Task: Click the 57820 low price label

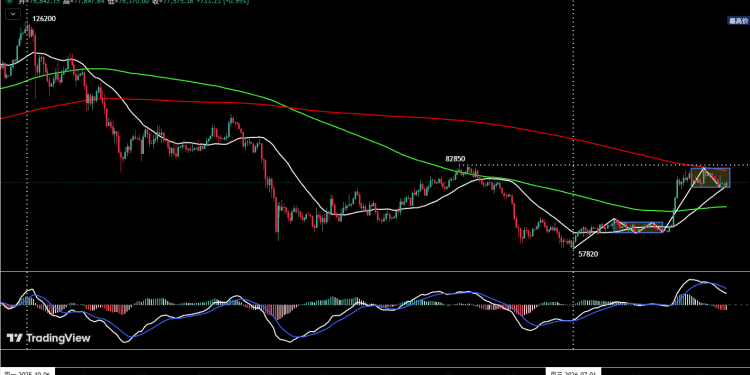Action: pyautogui.click(x=588, y=254)
